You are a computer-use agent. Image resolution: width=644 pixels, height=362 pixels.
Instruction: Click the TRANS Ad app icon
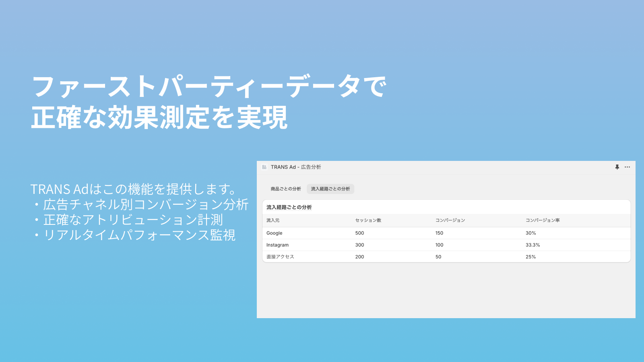(264, 167)
